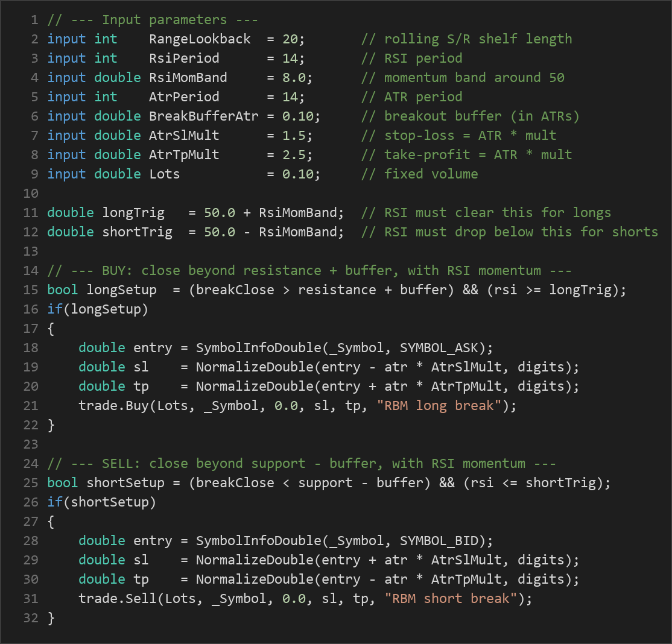This screenshot has height=644, width=672.
Task: Click the AtrTpMult value 2.5
Action: coord(294,155)
